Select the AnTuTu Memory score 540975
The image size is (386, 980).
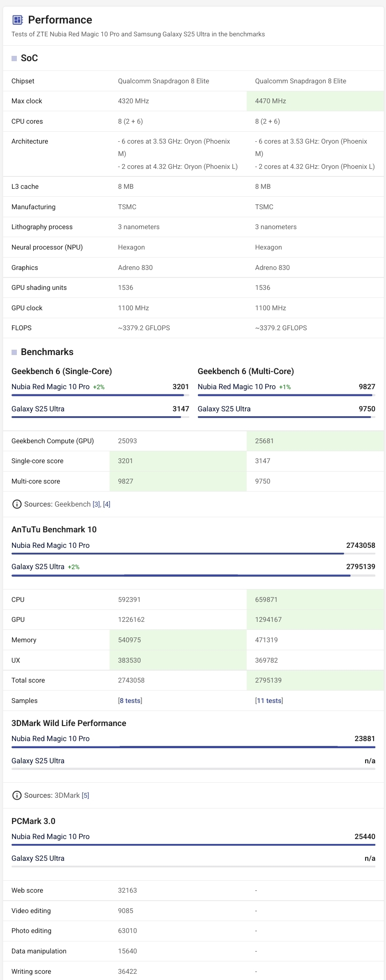129,640
